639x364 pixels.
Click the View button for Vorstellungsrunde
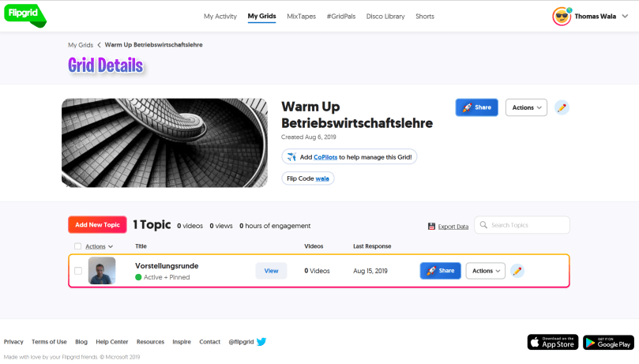(271, 271)
